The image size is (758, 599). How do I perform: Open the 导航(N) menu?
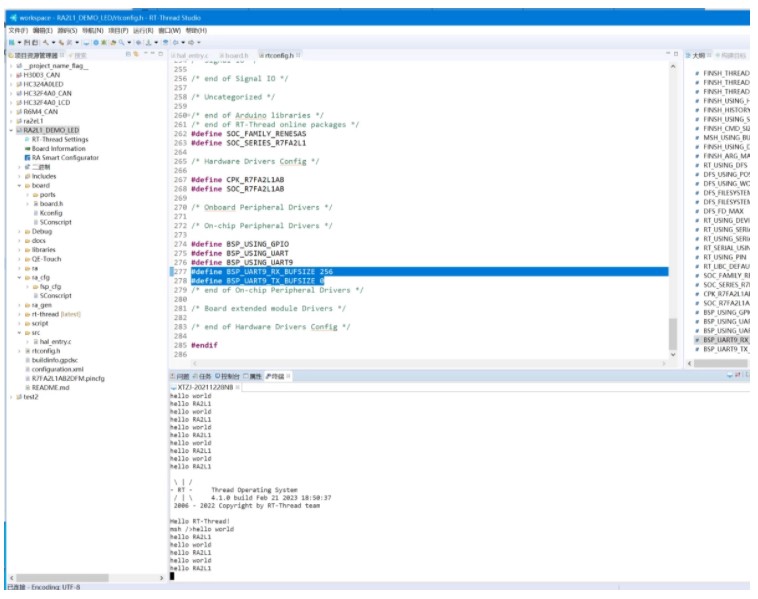click(92, 30)
